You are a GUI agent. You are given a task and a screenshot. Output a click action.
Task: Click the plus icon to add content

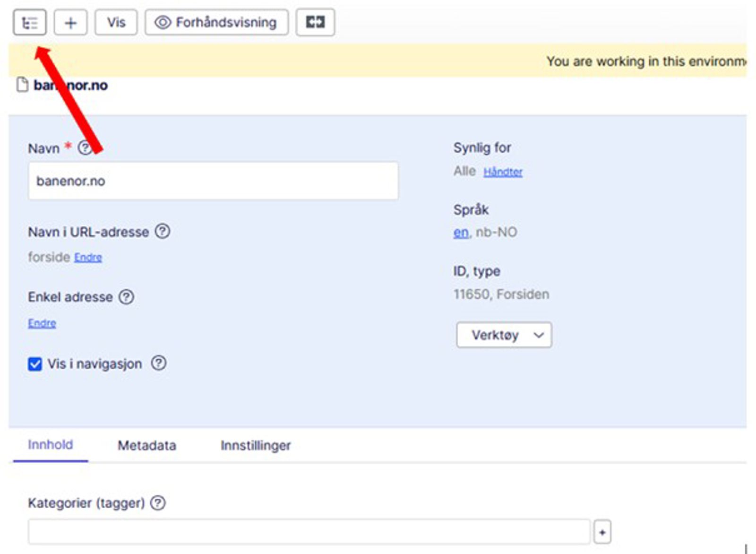70,23
